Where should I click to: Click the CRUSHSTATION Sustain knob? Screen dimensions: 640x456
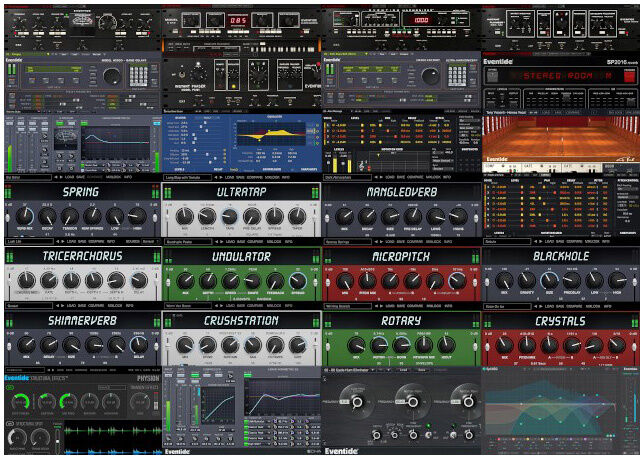click(230, 345)
